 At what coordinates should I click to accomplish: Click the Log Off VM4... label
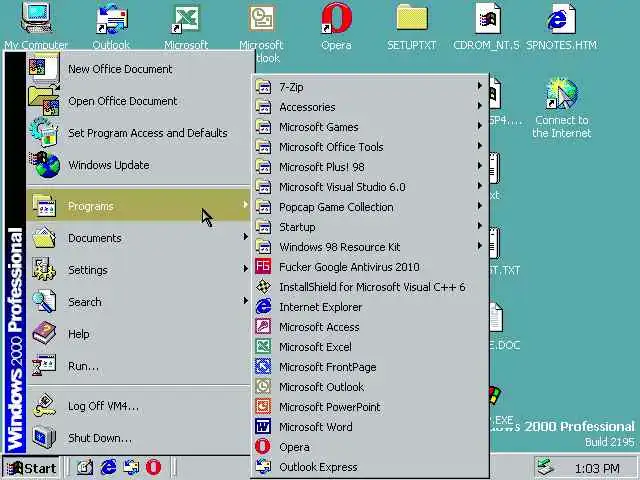(103, 406)
